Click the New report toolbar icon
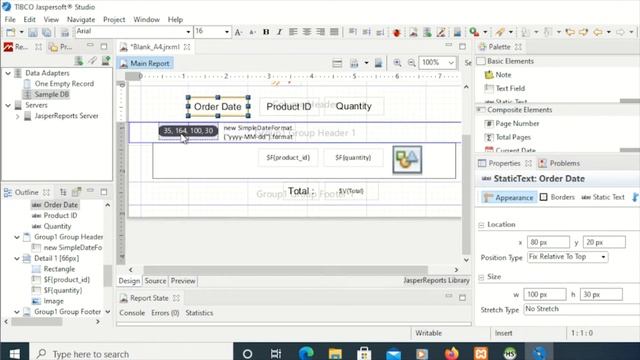The image size is (640, 360). click(11, 32)
